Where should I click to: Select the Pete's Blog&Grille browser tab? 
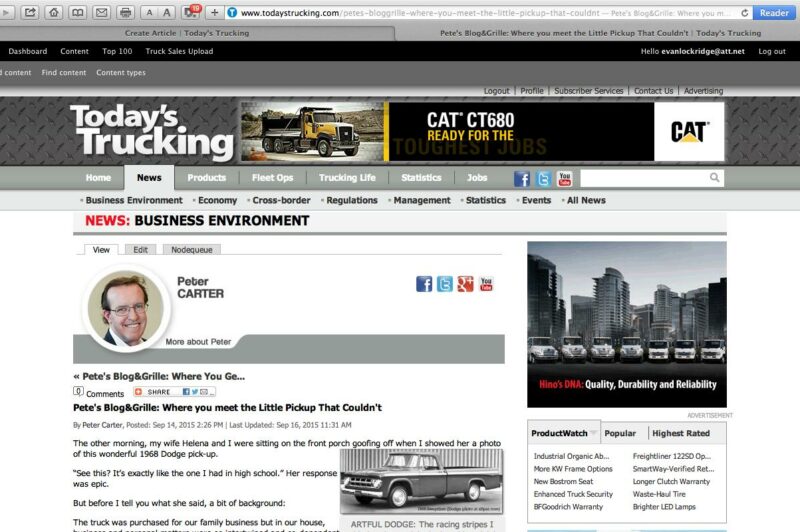coord(600,33)
